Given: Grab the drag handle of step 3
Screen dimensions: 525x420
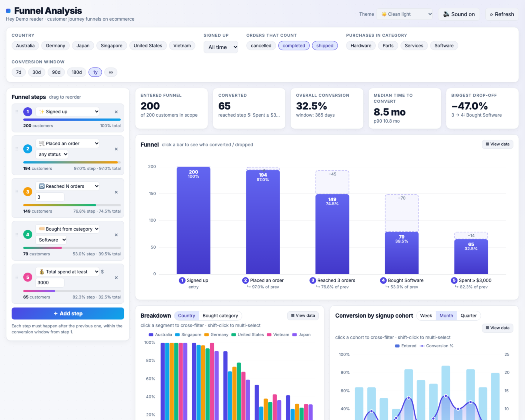Looking at the screenshot, I should (16, 192).
